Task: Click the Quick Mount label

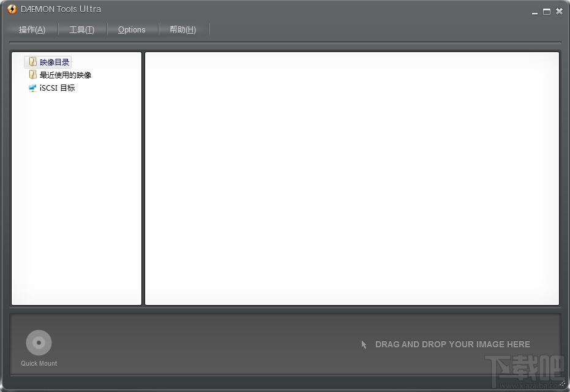Action: [39, 363]
